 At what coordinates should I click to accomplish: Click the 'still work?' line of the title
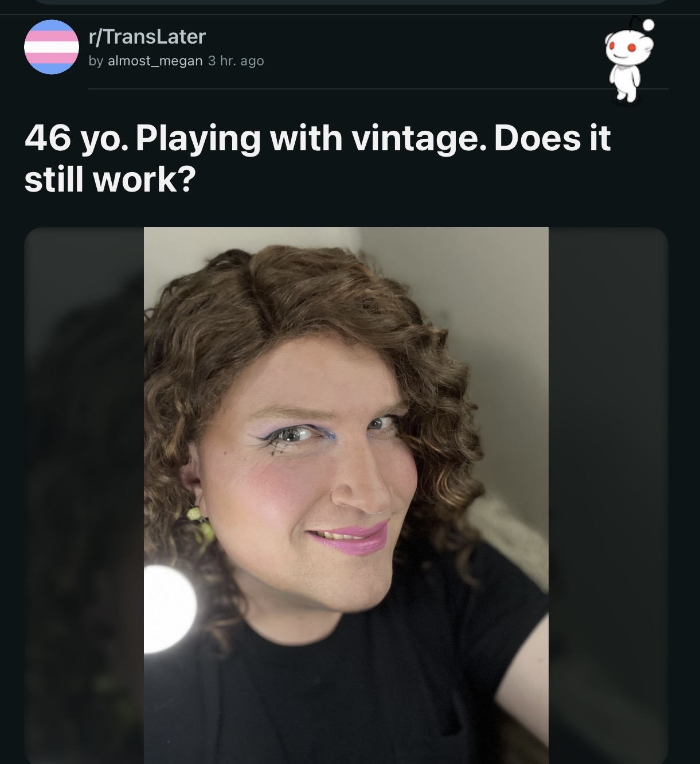point(110,180)
